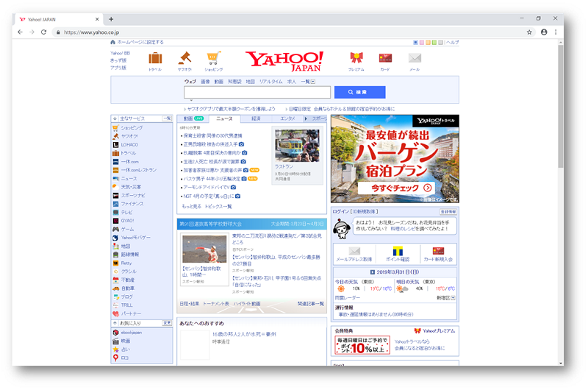Viewport: 588px width, 390px height.
Task: Click the 不動産 house icon in sidebar
Action: click(x=116, y=280)
